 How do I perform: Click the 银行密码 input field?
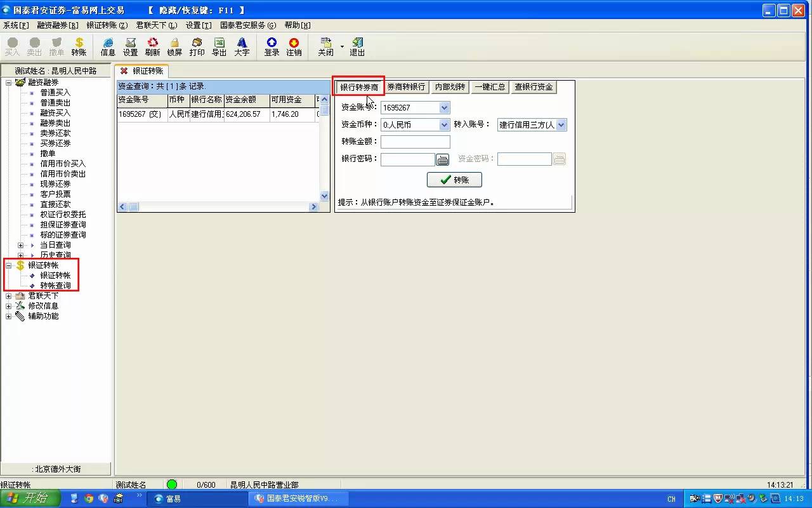408,159
